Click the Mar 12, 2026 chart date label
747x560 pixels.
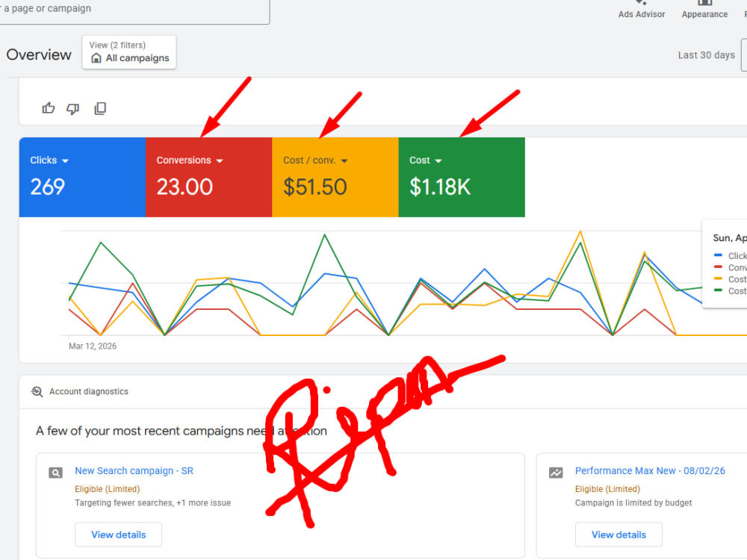[93, 346]
